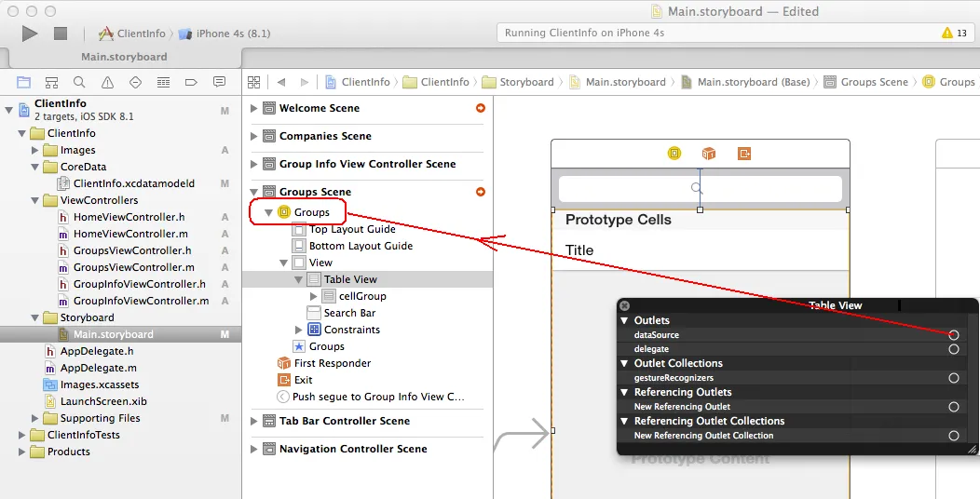Open the Issue navigator
Screen dimensions: 980x499
coord(107,82)
